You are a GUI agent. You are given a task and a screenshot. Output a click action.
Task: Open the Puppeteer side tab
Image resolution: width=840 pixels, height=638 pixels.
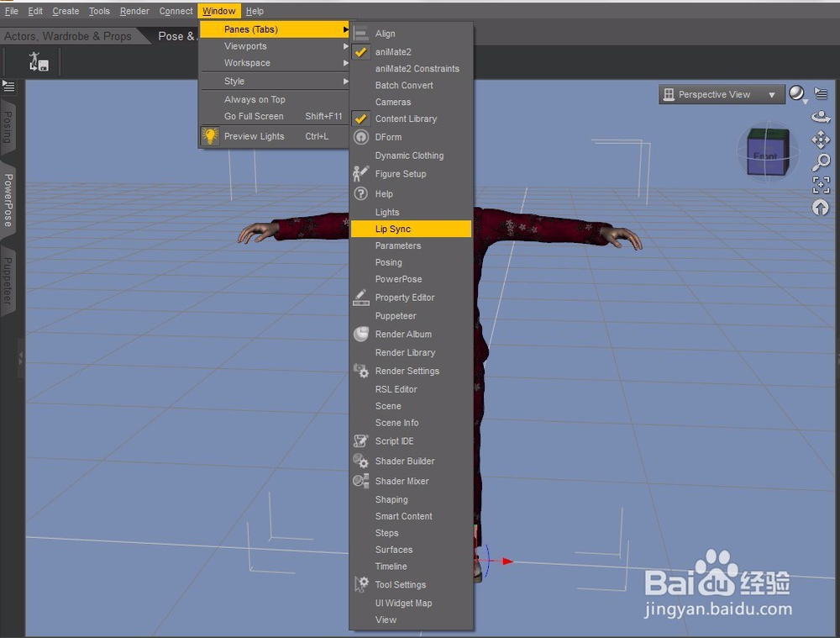pyautogui.click(x=8, y=281)
